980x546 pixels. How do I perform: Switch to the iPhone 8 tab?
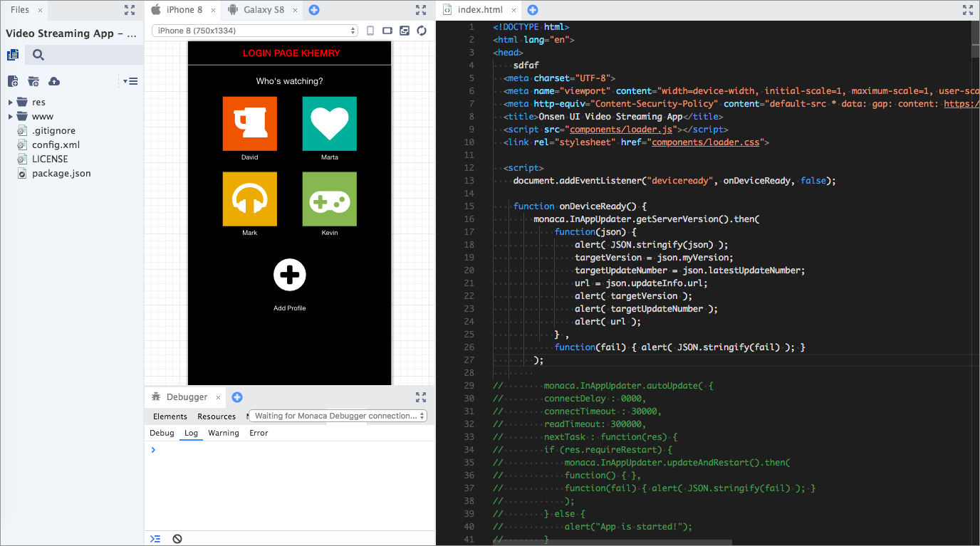(x=184, y=10)
